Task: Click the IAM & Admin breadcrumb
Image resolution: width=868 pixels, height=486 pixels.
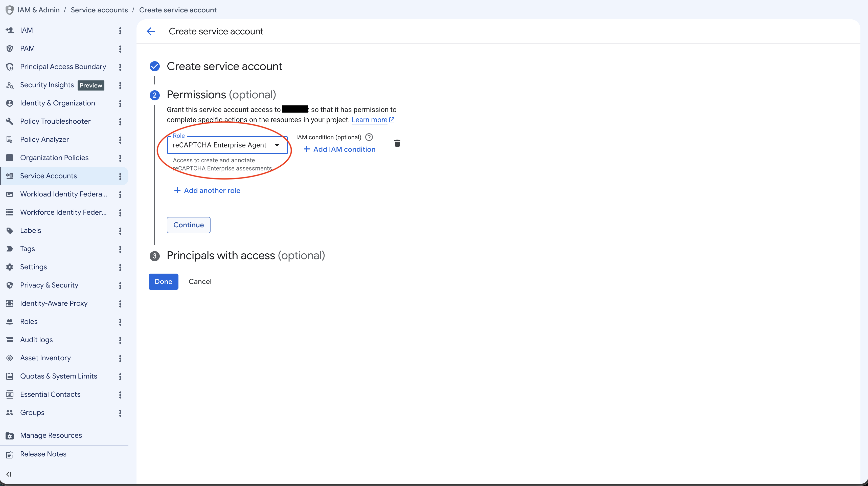Action: point(38,10)
